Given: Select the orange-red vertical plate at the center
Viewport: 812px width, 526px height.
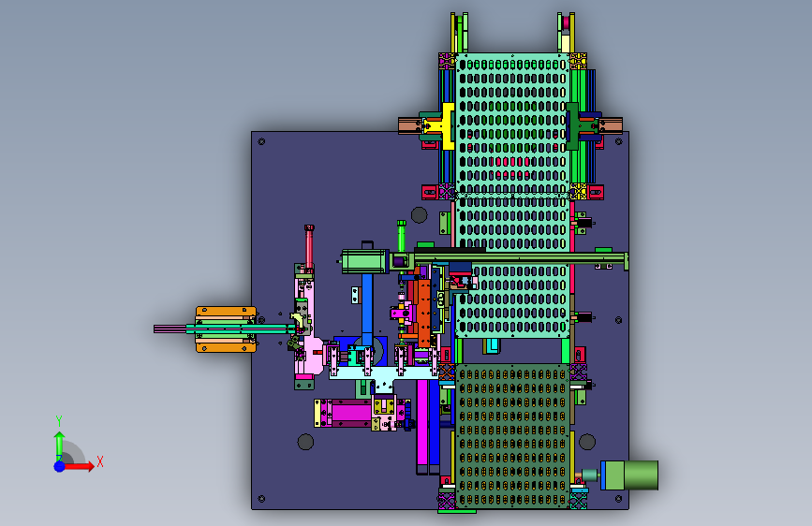Looking at the screenshot, I should pos(424,313).
